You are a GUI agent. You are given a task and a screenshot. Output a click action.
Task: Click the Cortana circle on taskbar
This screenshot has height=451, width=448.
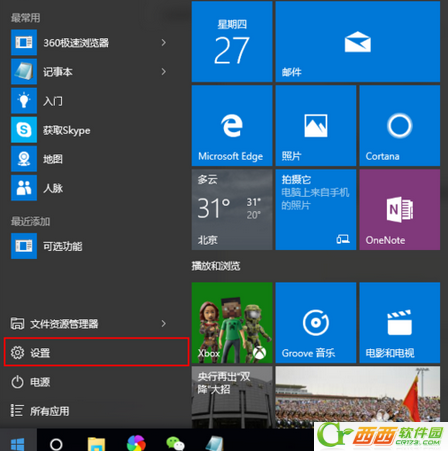click(56, 444)
